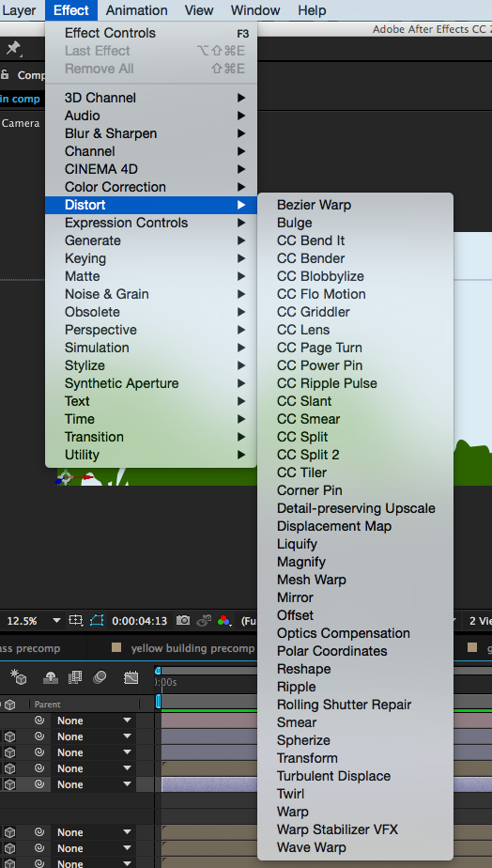Expand the Stylize submenu

pyautogui.click(x=151, y=365)
